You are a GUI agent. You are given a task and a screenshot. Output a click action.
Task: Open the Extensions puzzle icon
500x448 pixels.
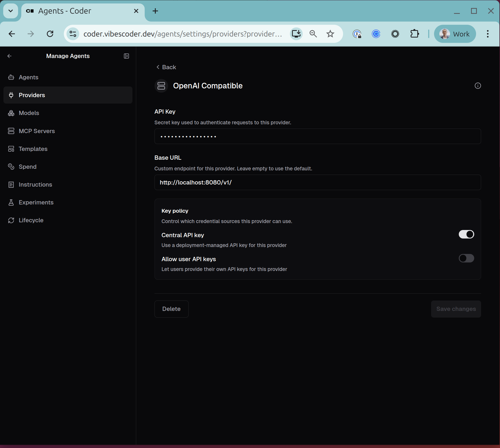click(x=415, y=34)
